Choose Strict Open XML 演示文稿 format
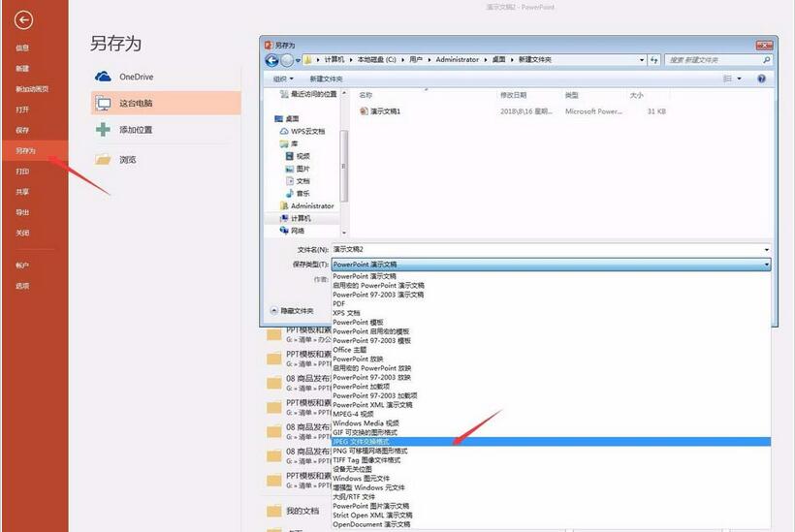This screenshot has height=532, width=795. click(x=372, y=515)
